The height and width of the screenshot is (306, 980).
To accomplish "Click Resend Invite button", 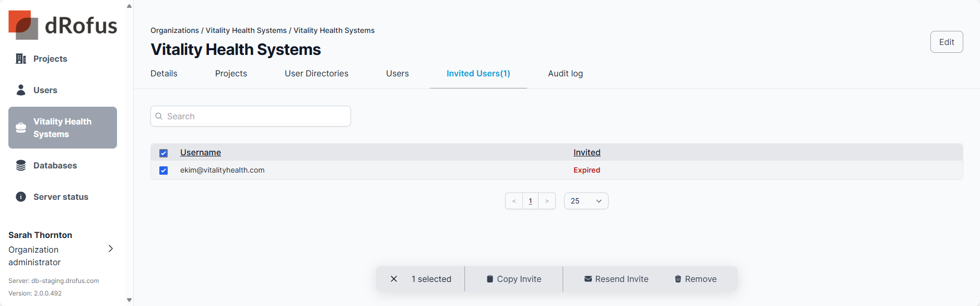I will point(616,279).
